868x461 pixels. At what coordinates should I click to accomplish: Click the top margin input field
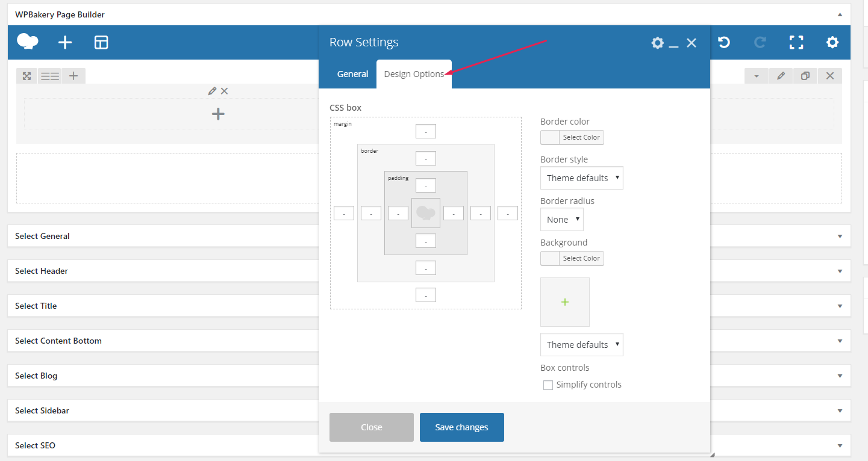(x=425, y=131)
